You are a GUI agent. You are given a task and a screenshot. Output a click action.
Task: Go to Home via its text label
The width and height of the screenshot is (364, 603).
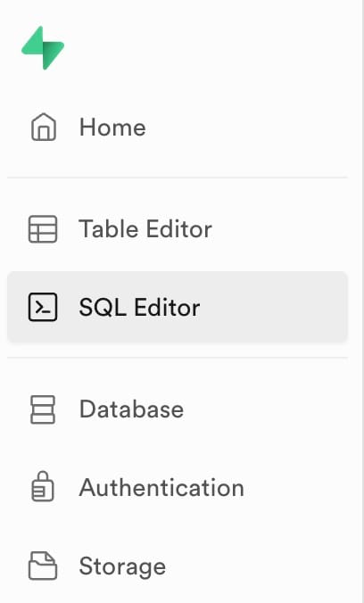click(x=112, y=128)
